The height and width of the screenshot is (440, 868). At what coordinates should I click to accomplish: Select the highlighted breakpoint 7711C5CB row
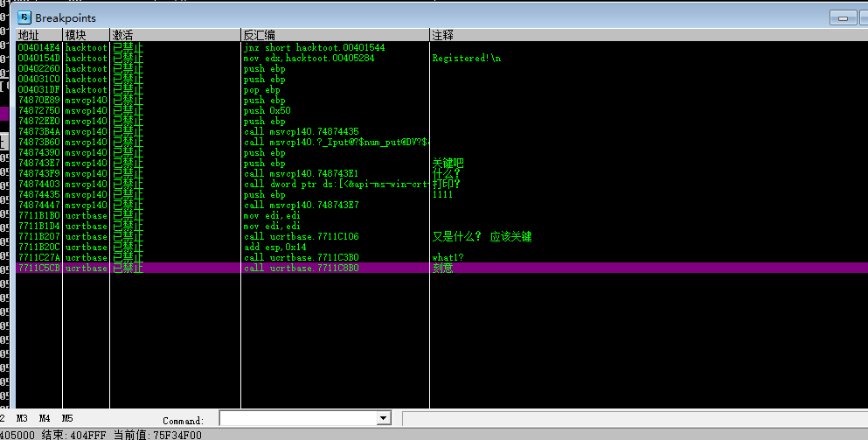39,268
